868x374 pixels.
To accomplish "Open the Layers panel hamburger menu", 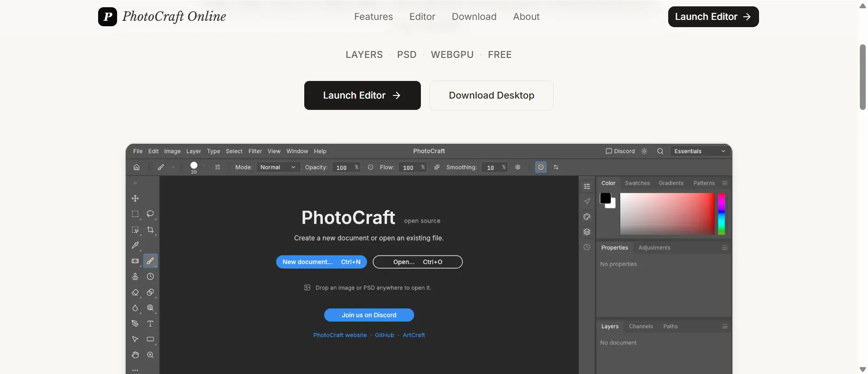I will (x=725, y=327).
